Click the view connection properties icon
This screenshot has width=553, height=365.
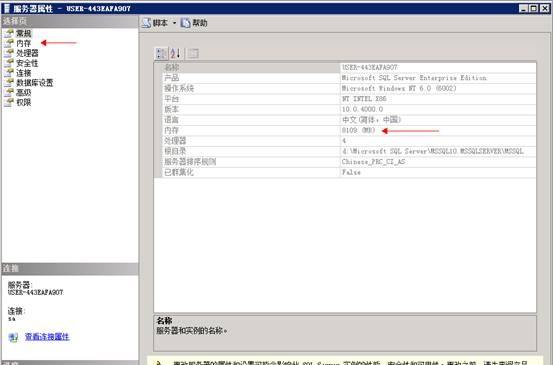coord(13,337)
